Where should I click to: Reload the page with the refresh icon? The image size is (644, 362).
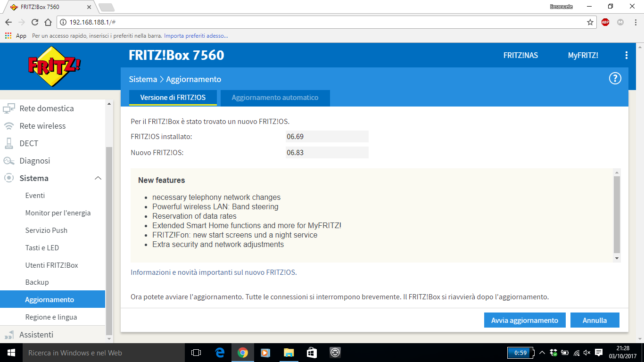pos(34,22)
